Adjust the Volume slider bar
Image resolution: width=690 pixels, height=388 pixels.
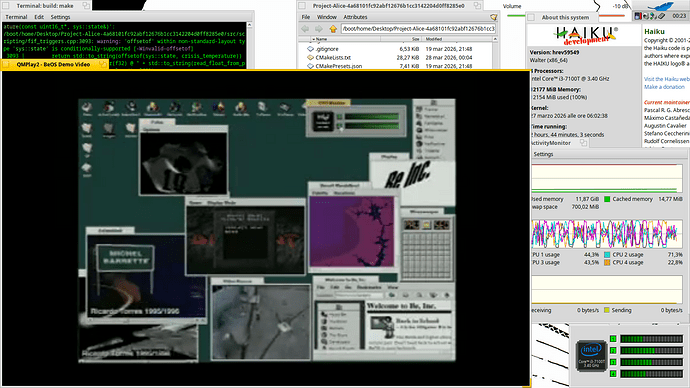pyautogui.click(x=565, y=16)
